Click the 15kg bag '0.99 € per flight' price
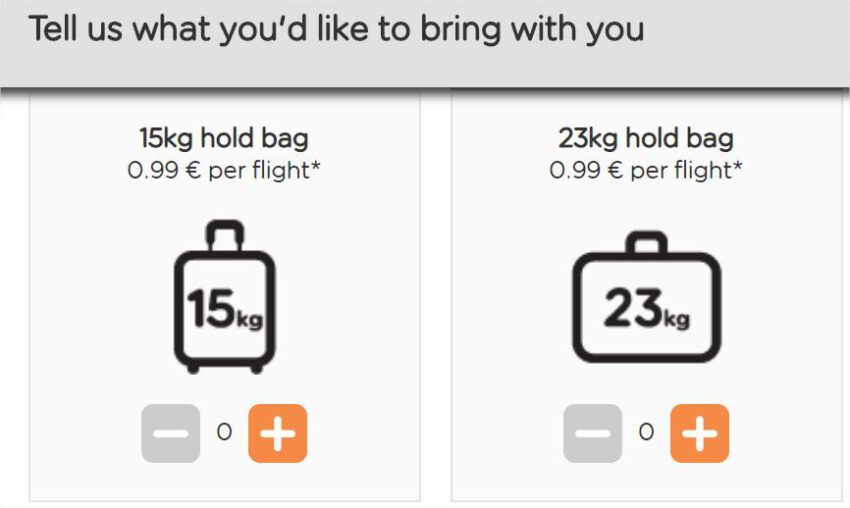850x508 pixels. (x=218, y=170)
